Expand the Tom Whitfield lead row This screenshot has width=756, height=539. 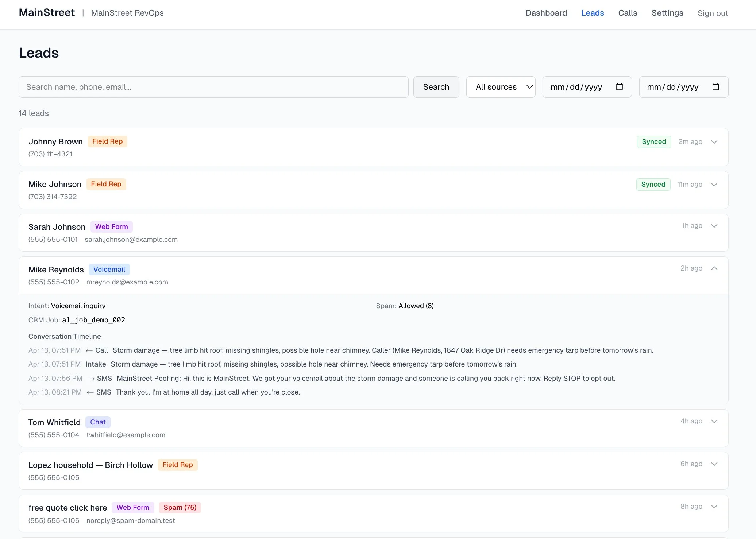(714, 421)
